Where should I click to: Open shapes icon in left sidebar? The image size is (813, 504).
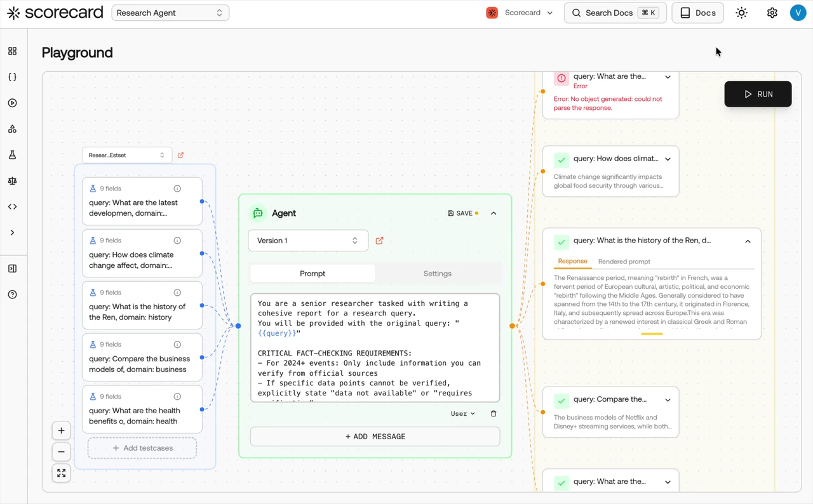pyautogui.click(x=12, y=129)
